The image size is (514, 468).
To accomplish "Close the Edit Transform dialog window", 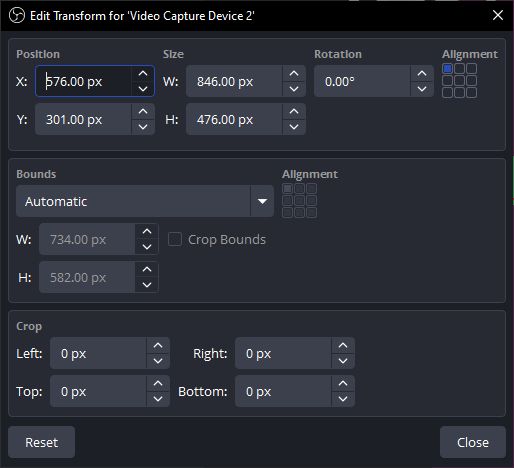I will pos(498,15).
